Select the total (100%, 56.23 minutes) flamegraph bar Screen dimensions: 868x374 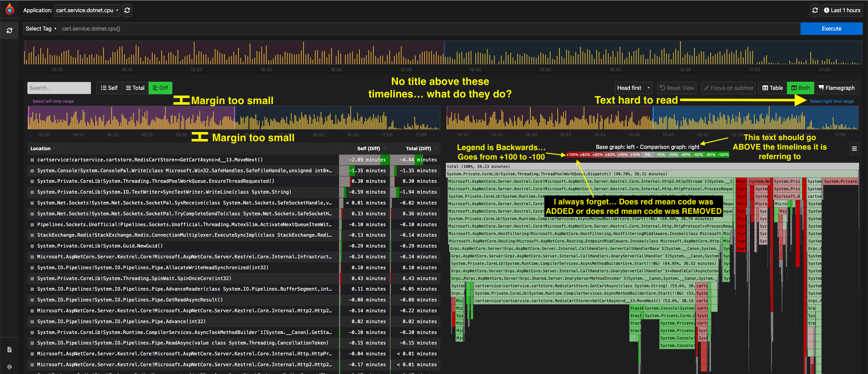[652, 166]
